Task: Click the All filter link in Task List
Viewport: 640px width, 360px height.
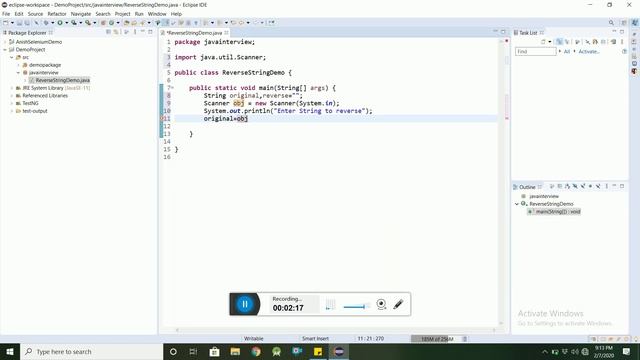Action: [x=567, y=51]
